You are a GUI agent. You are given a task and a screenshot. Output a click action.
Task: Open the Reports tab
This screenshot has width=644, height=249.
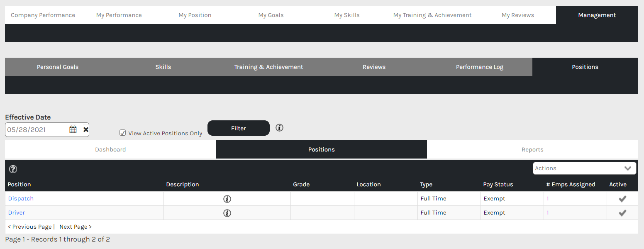click(x=532, y=149)
